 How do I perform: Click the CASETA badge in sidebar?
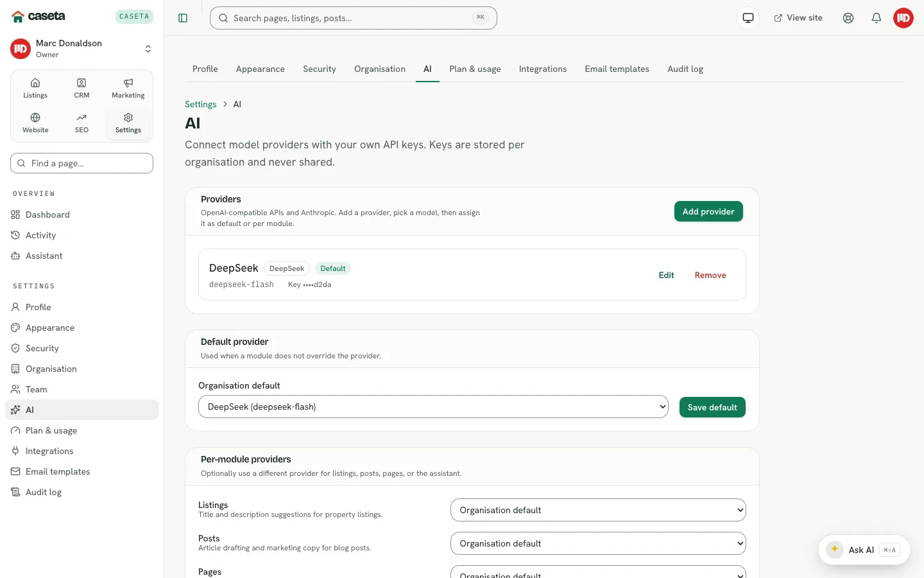[x=134, y=17]
